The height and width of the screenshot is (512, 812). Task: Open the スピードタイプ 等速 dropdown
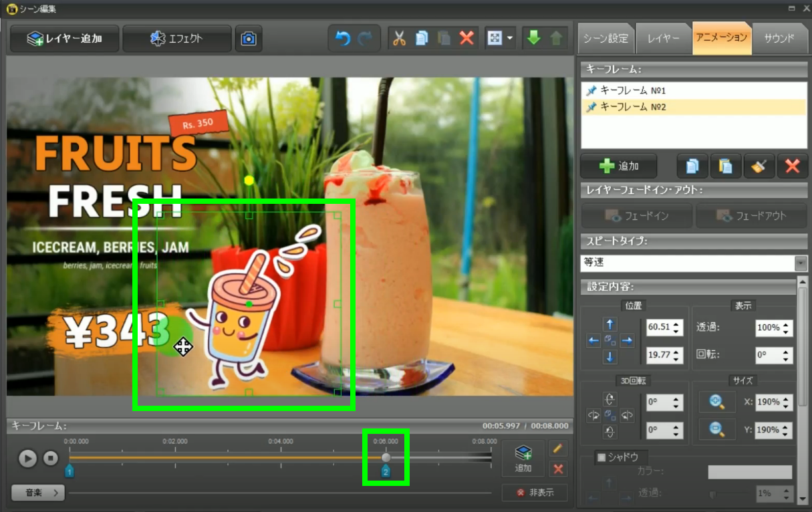801,263
